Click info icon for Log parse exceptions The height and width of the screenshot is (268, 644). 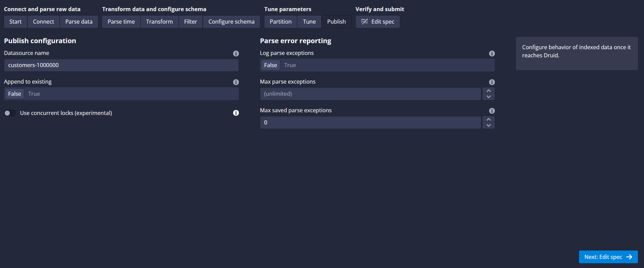tap(492, 54)
